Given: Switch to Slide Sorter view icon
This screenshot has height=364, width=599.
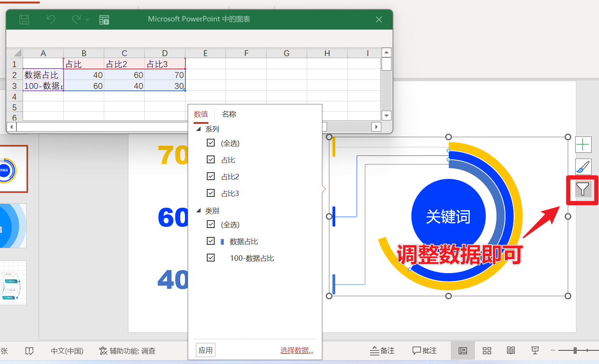Looking at the screenshot, I should click(487, 351).
